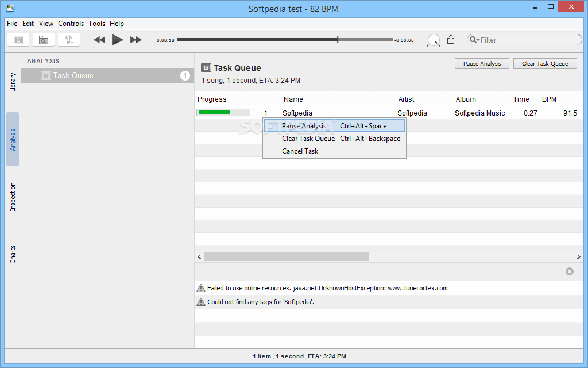Click the Softpedia Music album cell
This screenshot has height=368, width=588.
(479, 113)
